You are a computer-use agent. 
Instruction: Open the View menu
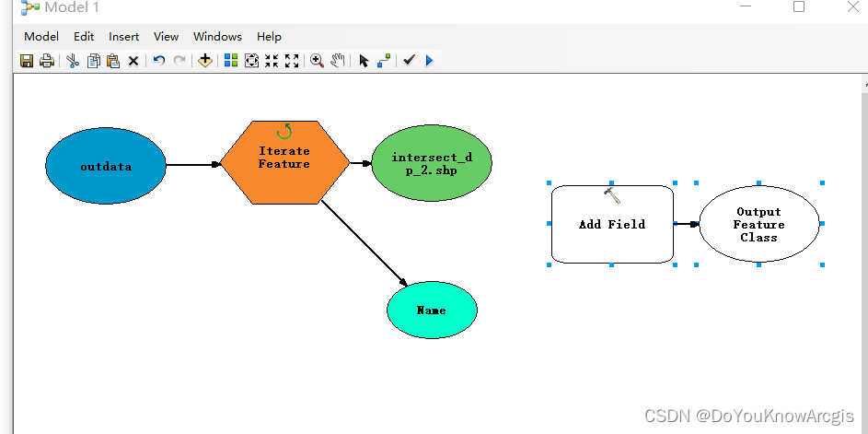[x=166, y=37]
